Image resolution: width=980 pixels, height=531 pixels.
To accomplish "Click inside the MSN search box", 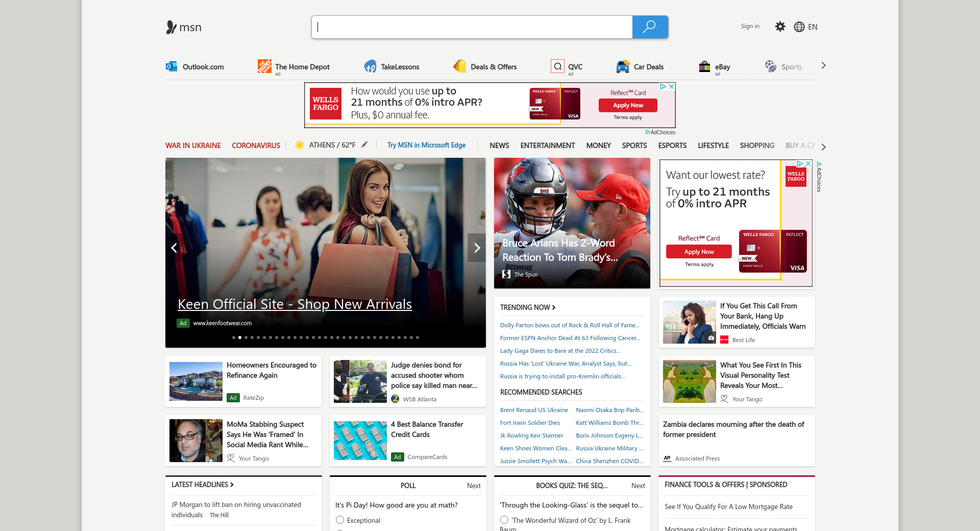I will [472, 27].
